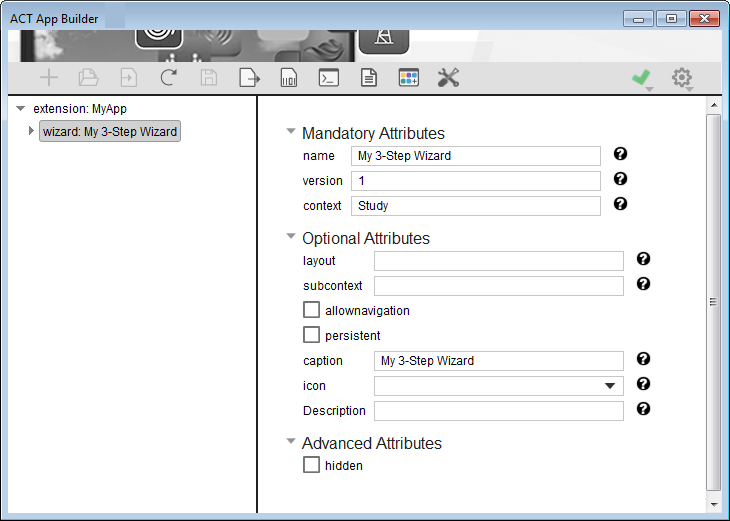Open the wrench and screwdriver tools icon
730x521 pixels.
tap(448, 78)
